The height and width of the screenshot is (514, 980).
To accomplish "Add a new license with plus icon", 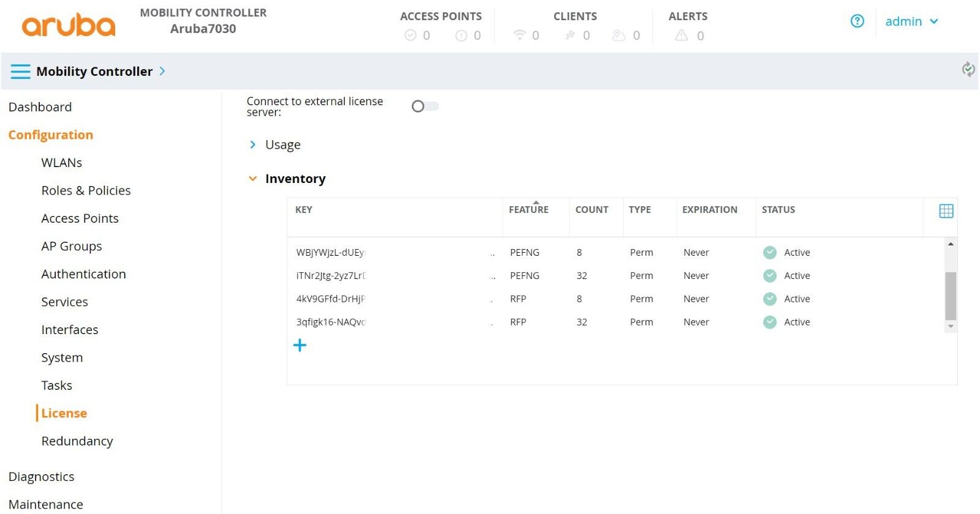I will click(300, 346).
